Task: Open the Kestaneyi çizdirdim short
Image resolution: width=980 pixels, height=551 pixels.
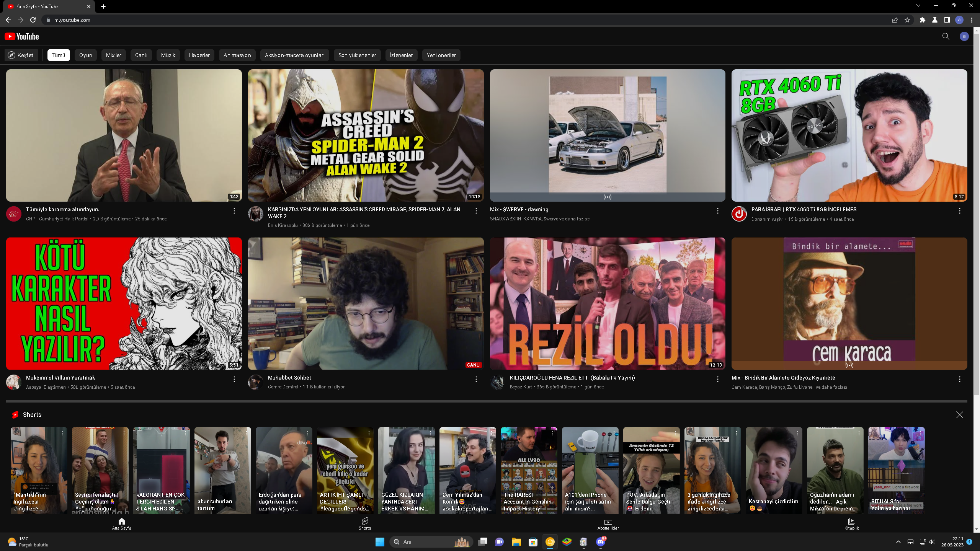Action: (774, 470)
